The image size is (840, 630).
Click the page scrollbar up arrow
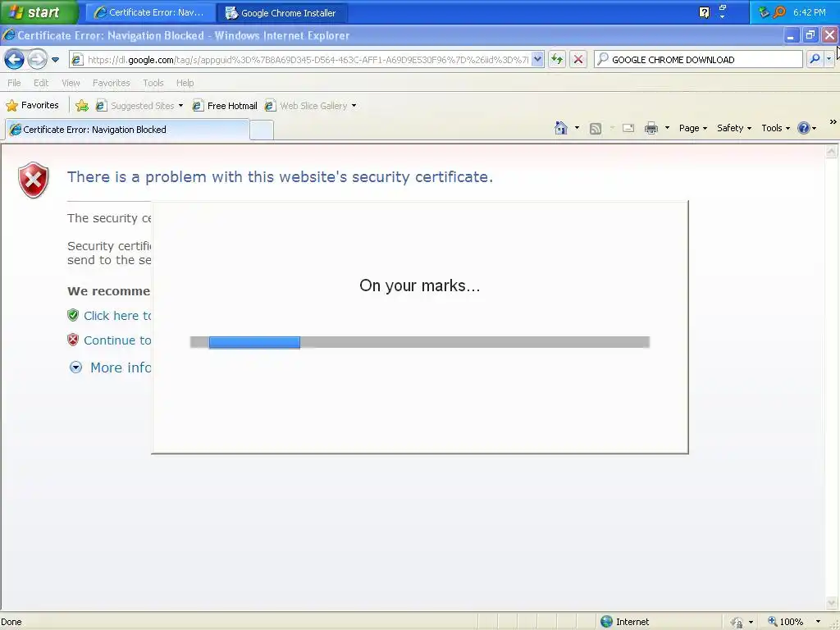(831, 152)
